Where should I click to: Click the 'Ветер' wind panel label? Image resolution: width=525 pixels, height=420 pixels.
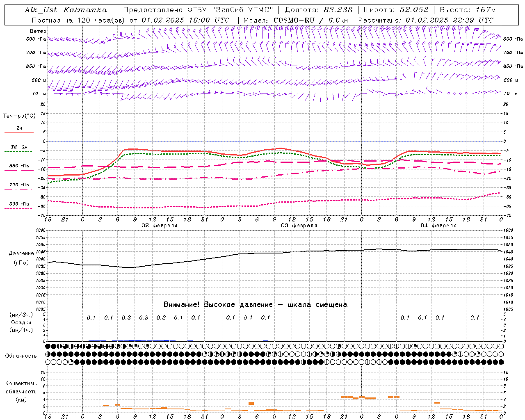click(x=38, y=31)
